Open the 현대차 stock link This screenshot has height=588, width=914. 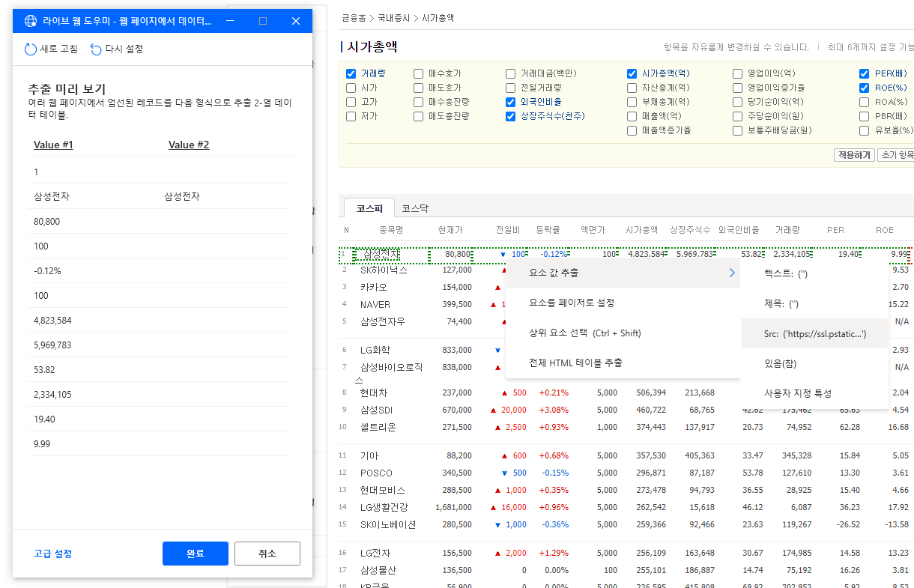pyautogui.click(x=374, y=392)
